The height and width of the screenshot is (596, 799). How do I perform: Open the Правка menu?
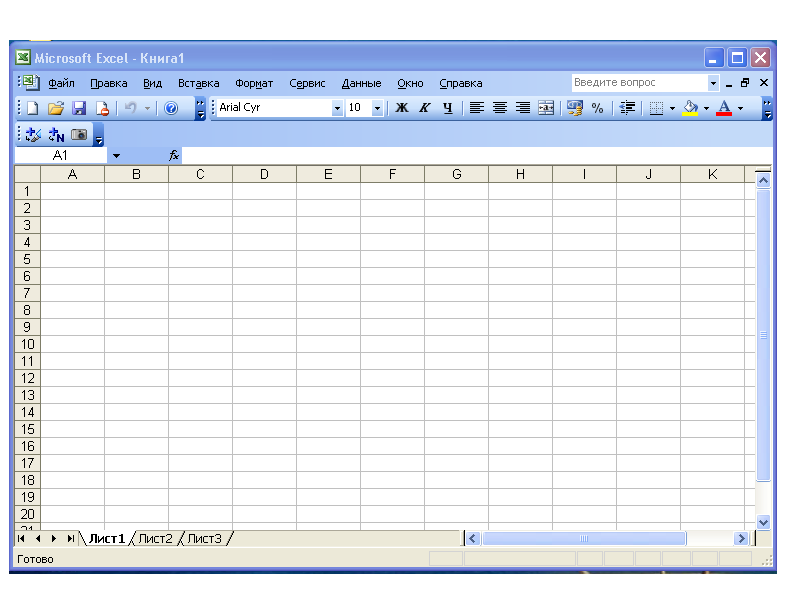point(109,83)
